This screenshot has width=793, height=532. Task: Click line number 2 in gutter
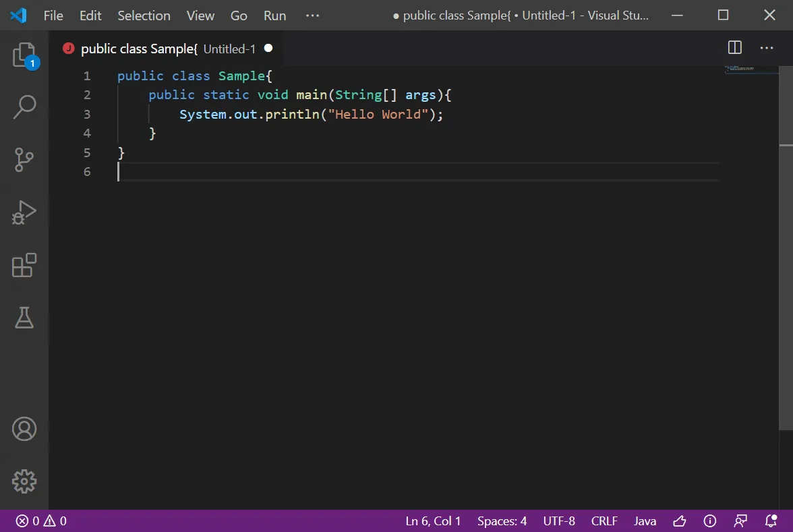[87, 95]
